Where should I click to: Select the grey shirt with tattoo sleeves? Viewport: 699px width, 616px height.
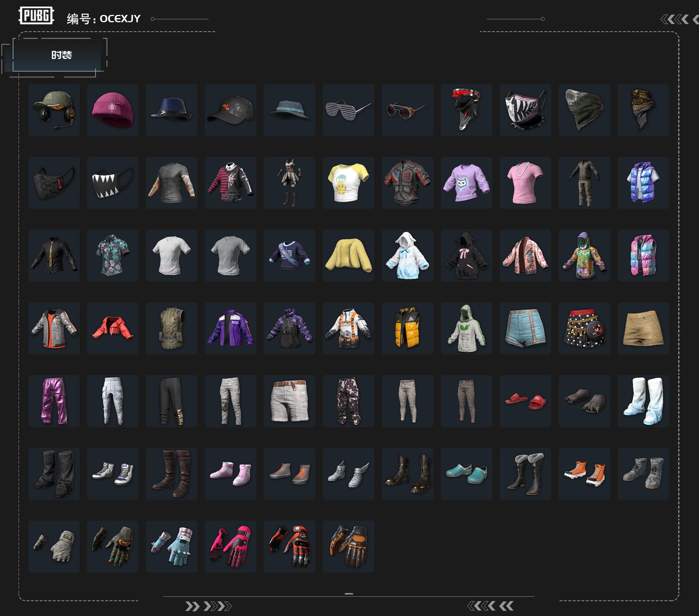tap(172, 183)
